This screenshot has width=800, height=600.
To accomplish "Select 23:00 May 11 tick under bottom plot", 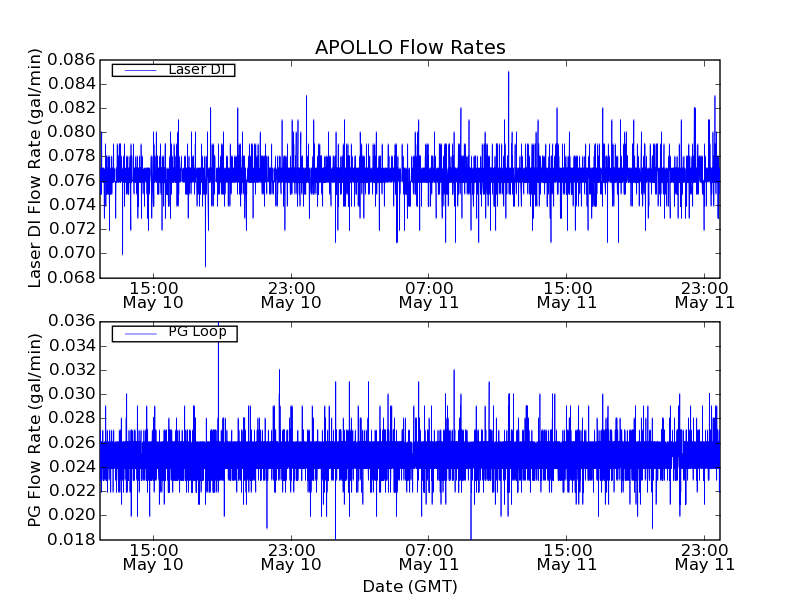I will pos(704,556).
